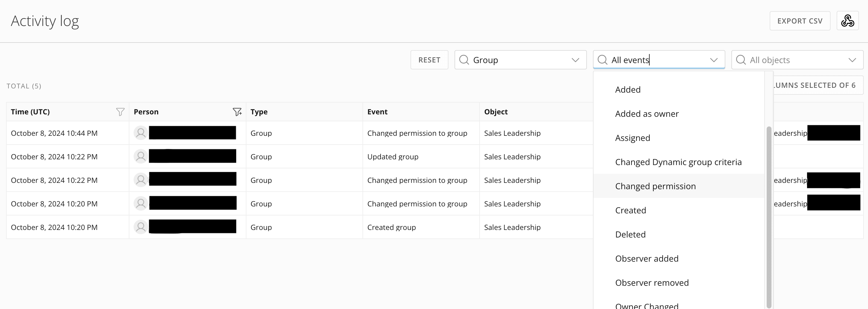Viewport: 868px width, 309px height.
Task: Open the All objects dropdown chevron
Action: tap(852, 60)
